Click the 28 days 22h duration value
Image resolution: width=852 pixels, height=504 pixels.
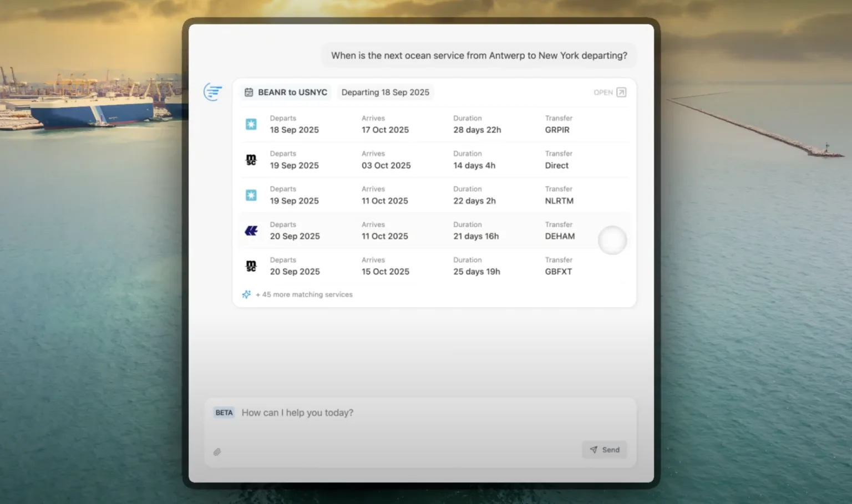pos(477,130)
